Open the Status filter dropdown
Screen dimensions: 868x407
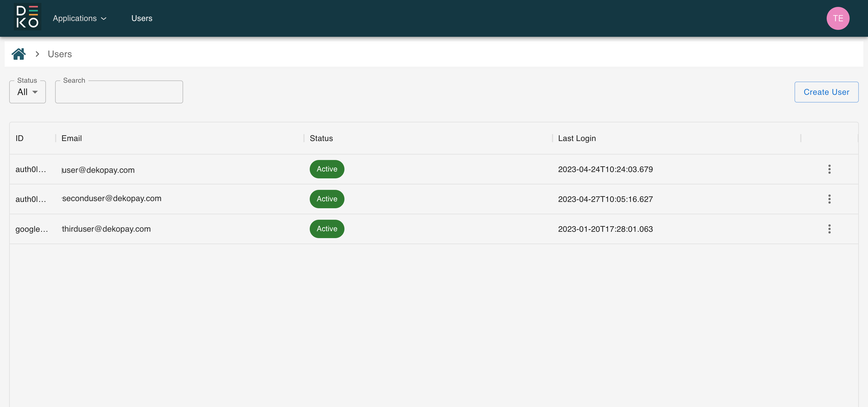[27, 92]
